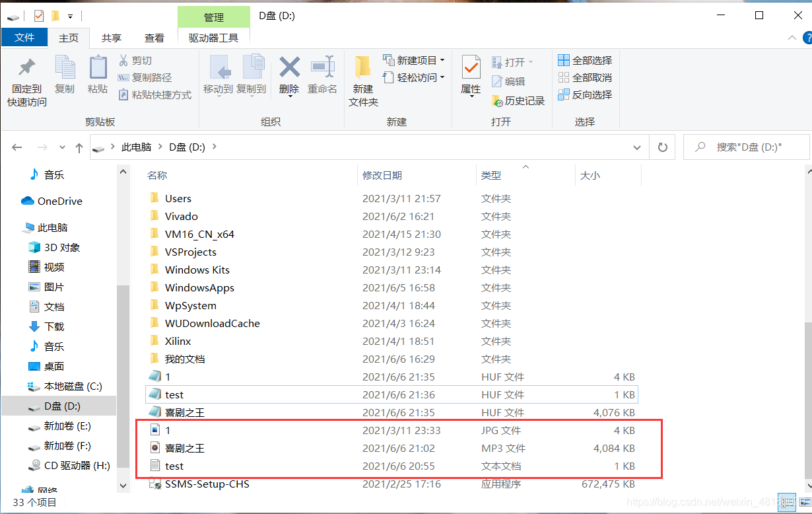Viewport: 812px width, 514px height.
Task: Expand the Delete (删除) dropdown arrow
Action: pyautogui.click(x=290, y=97)
